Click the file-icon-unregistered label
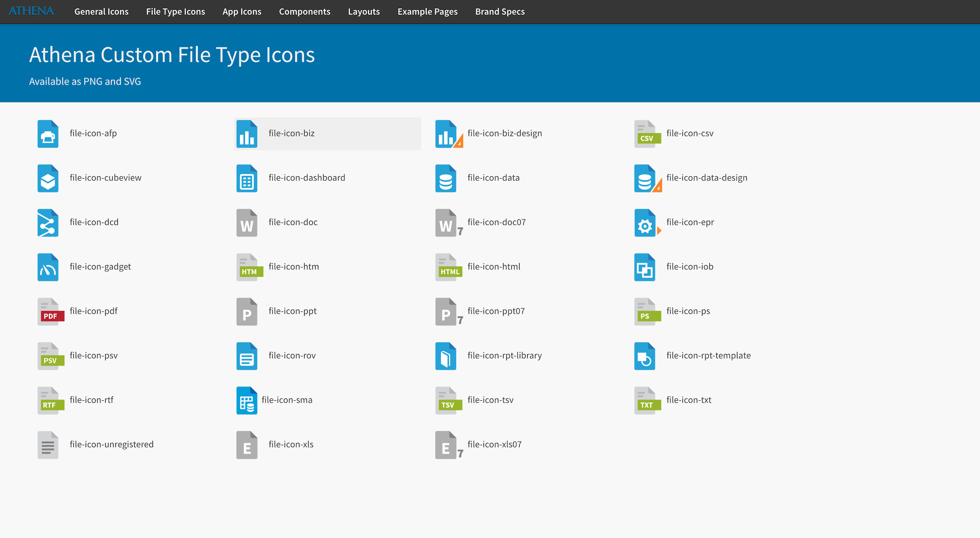The image size is (980, 538). pos(112,444)
